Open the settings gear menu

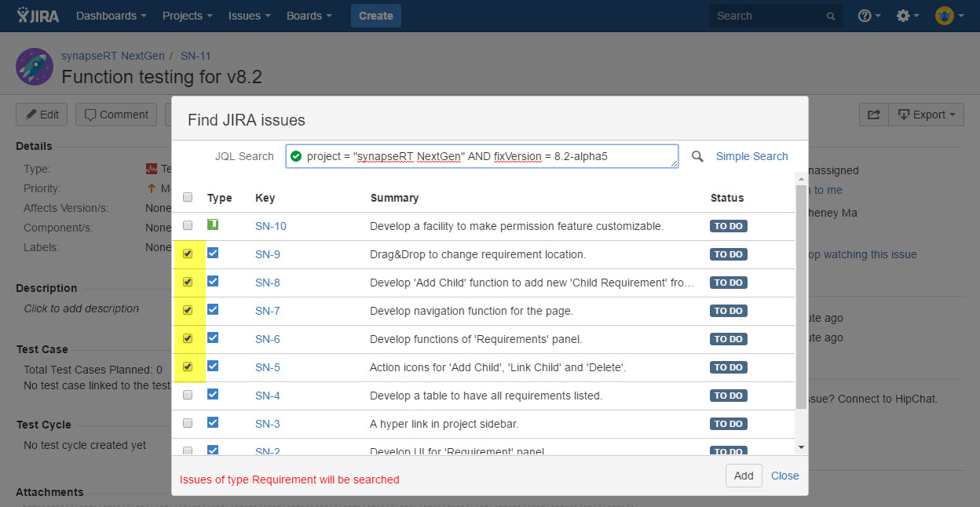pyautogui.click(x=908, y=16)
